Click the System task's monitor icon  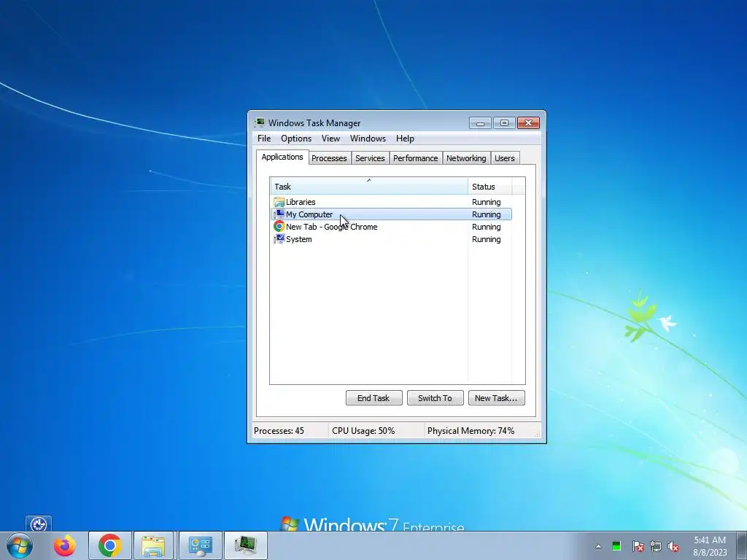click(x=279, y=239)
